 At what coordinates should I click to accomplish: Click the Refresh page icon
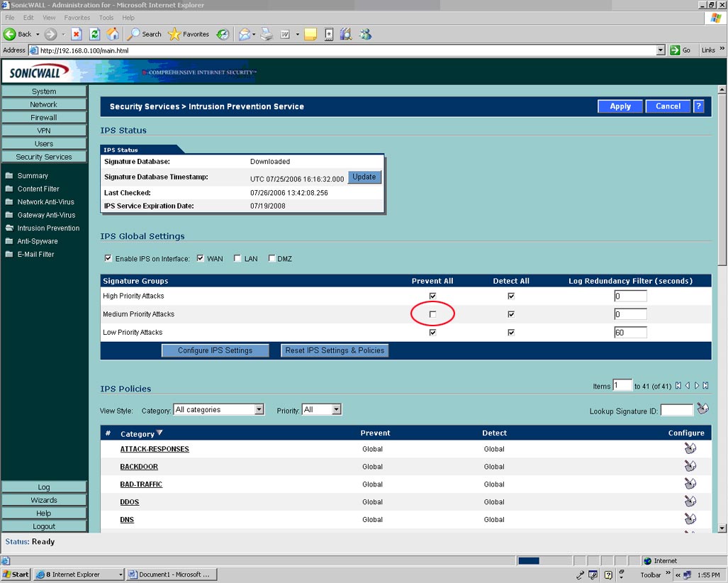point(95,34)
